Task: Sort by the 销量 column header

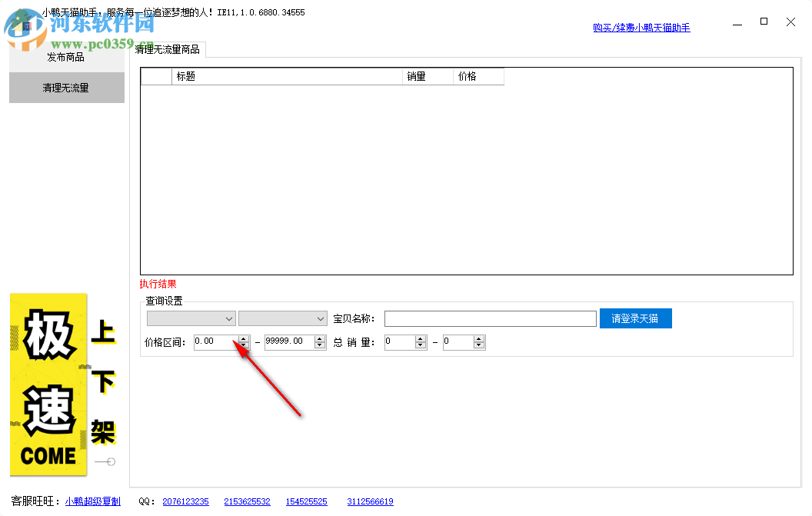Action: pos(428,77)
